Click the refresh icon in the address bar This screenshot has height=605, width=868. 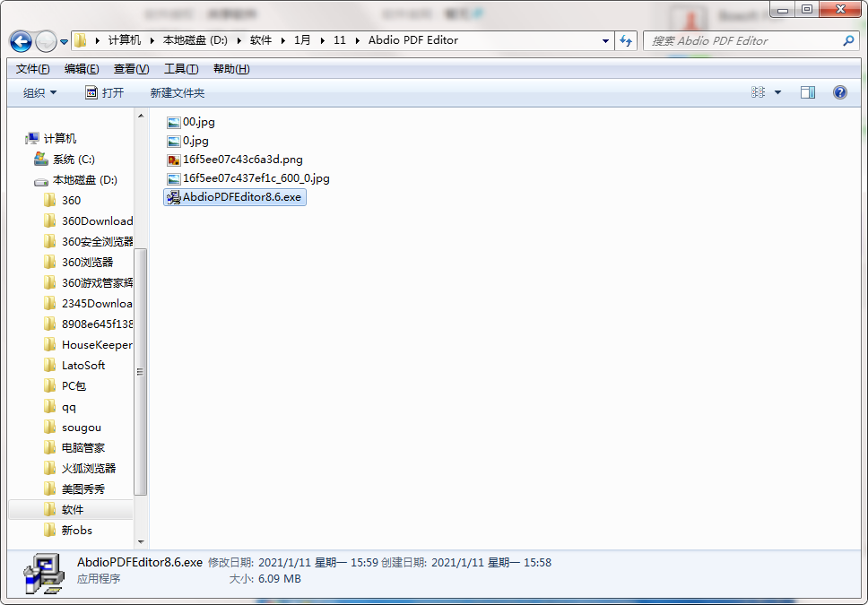pyautogui.click(x=626, y=41)
